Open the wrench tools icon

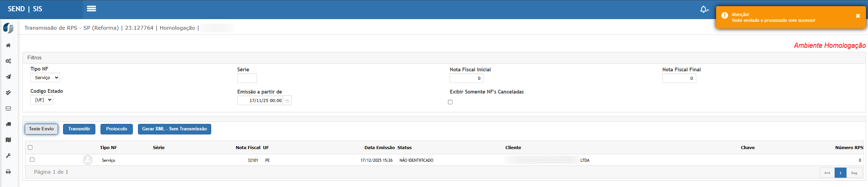click(x=8, y=156)
